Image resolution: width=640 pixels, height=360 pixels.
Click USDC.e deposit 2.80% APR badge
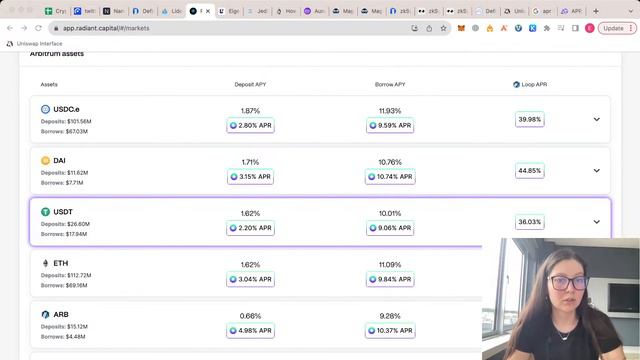[x=251, y=125]
